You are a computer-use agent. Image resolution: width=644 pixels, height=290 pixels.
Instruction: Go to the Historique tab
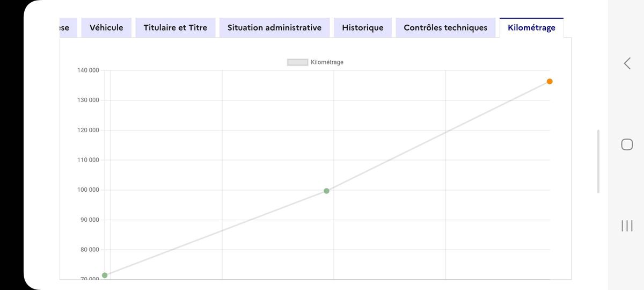(x=363, y=28)
